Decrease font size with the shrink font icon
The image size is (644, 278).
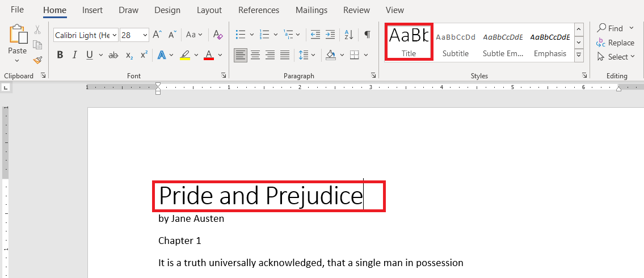pyautogui.click(x=172, y=35)
